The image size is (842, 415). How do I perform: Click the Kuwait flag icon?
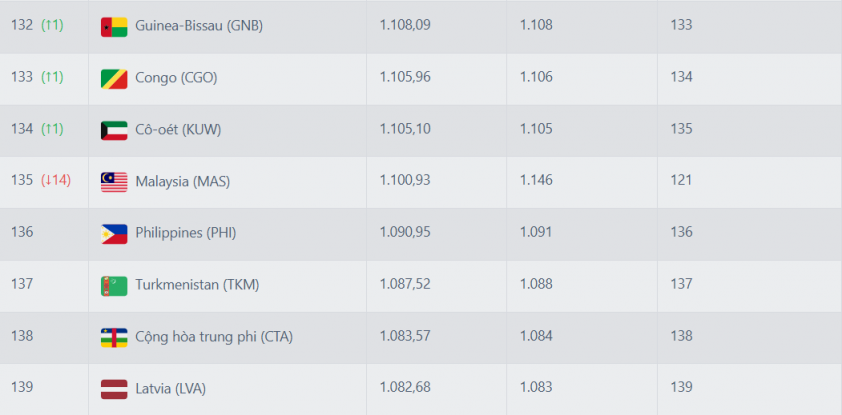113,130
